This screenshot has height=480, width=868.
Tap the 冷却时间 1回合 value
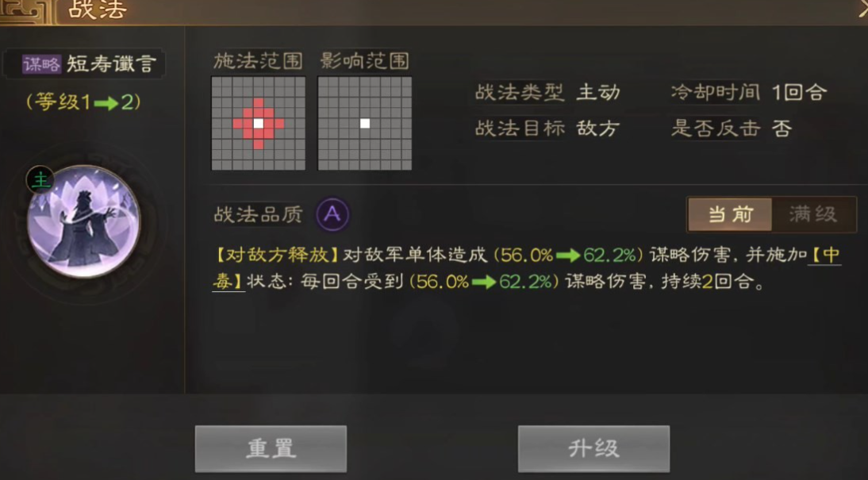[799, 92]
